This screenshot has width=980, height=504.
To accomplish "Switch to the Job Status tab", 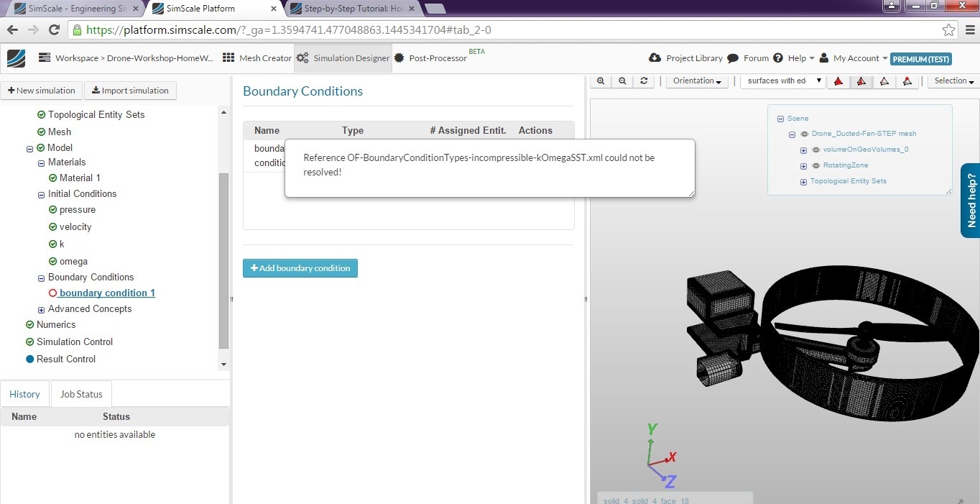I will (81, 394).
